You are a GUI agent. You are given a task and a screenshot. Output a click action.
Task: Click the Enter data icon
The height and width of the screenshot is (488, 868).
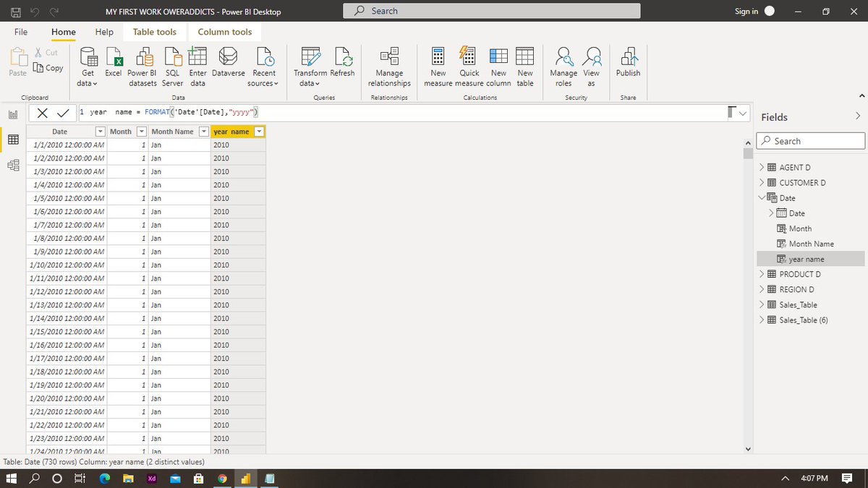(197, 56)
